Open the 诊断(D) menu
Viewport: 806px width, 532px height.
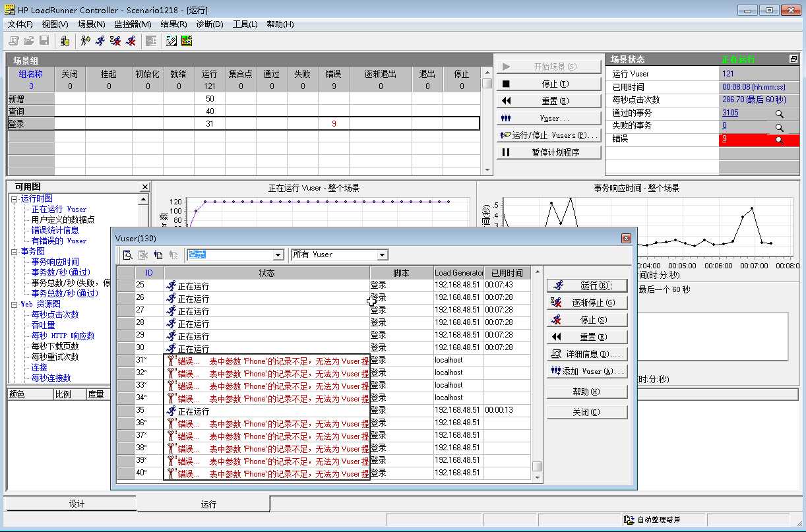pyautogui.click(x=210, y=24)
